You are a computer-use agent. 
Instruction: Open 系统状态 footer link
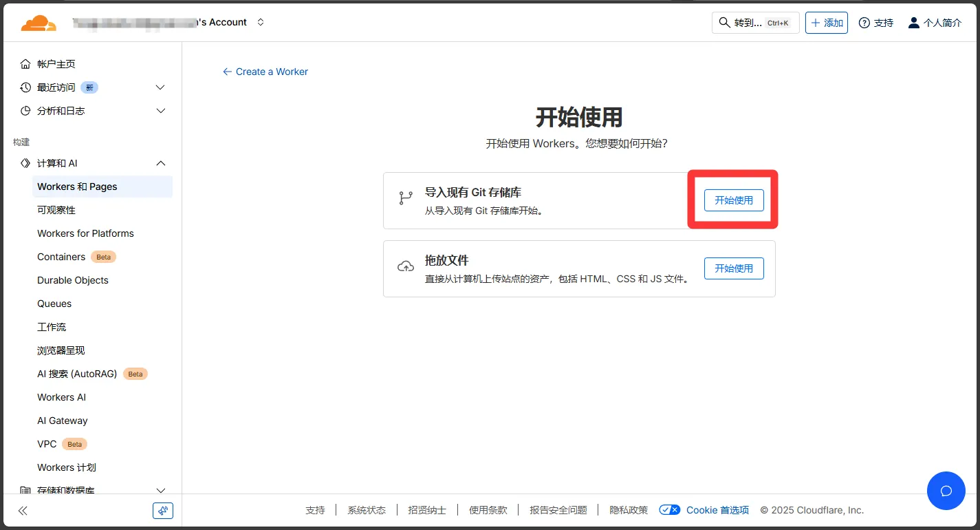coord(367,510)
